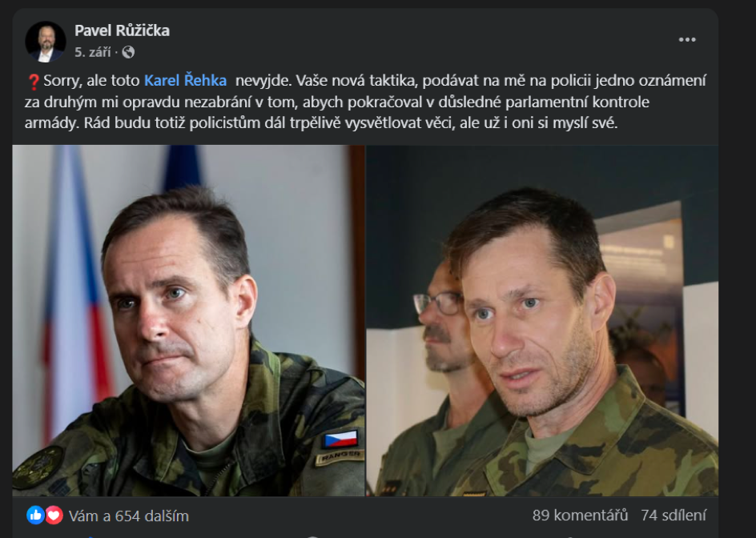Open the left photo with Czech flag

(188, 320)
